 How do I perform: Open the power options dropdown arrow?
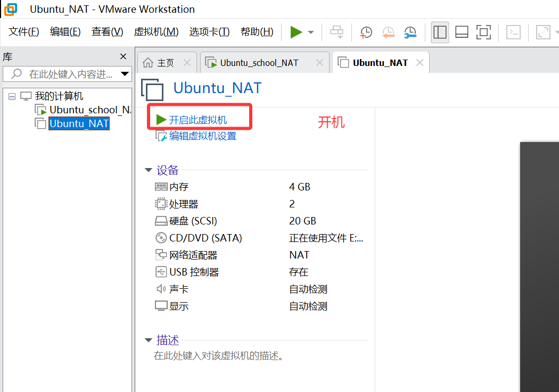click(x=311, y=32)
